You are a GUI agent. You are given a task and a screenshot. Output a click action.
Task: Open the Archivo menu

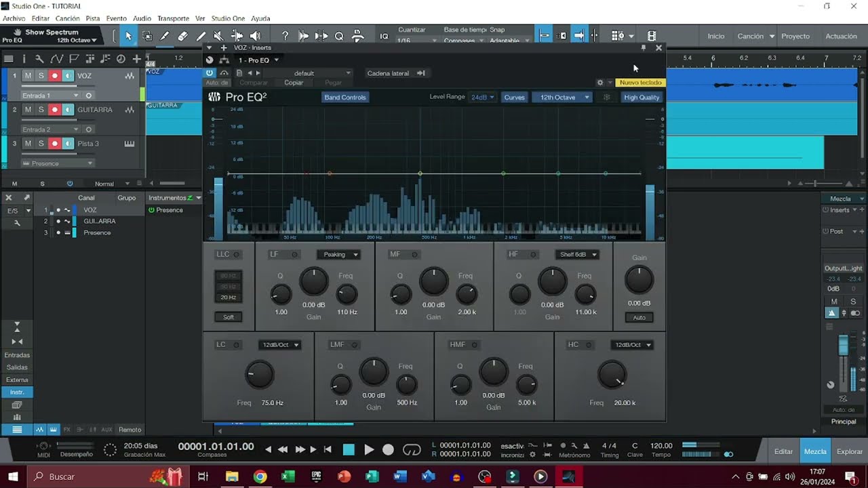(14, 18)
